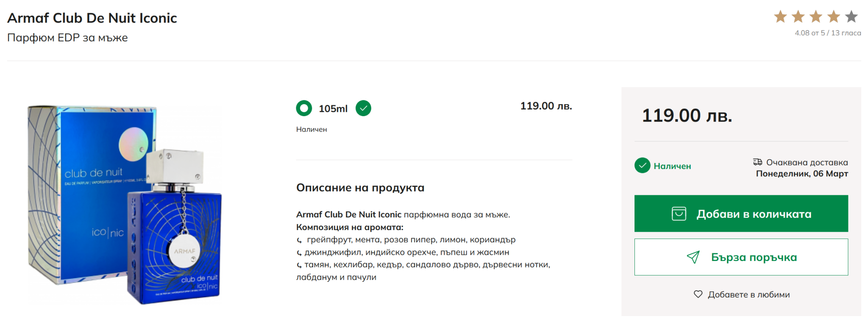Click the 'Понеделник, 06 Март' delivery date
868x325 pixels.
tap(802, 173)
